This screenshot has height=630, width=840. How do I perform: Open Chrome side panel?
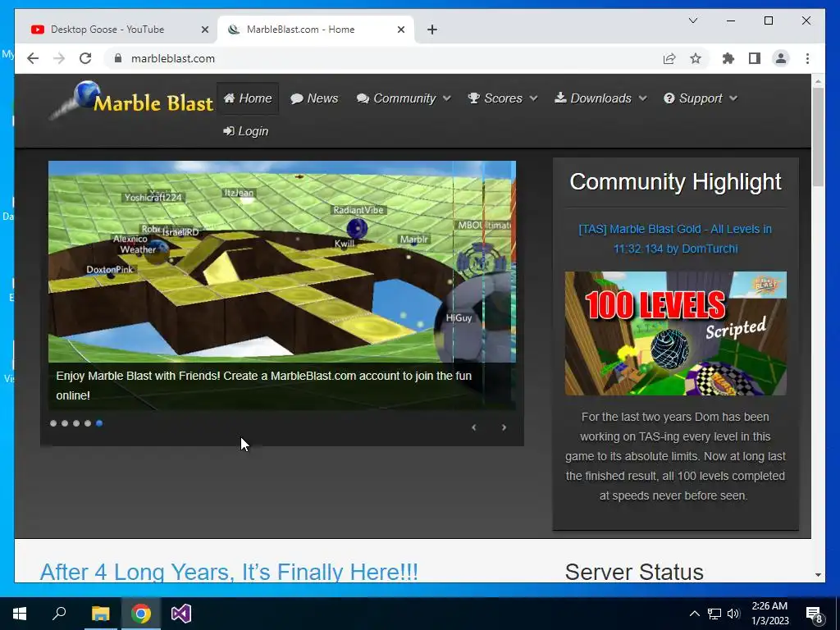[x=755, y=58]
